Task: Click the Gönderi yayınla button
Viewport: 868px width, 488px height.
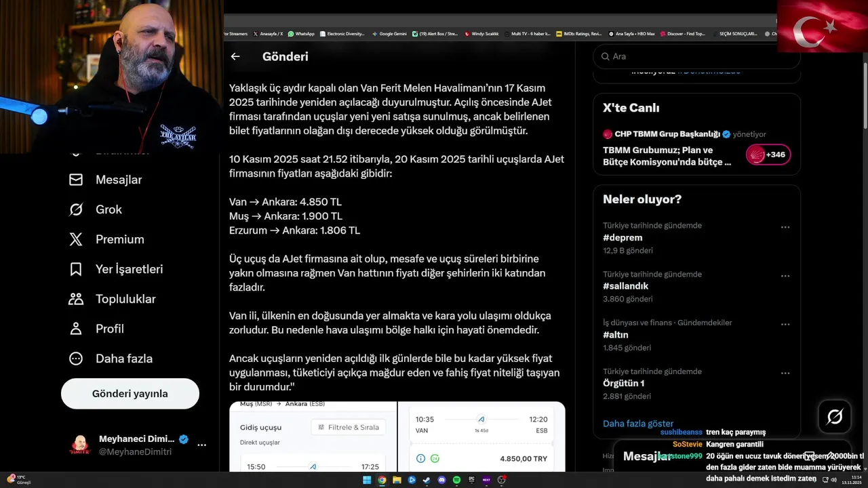Action: 130,394
